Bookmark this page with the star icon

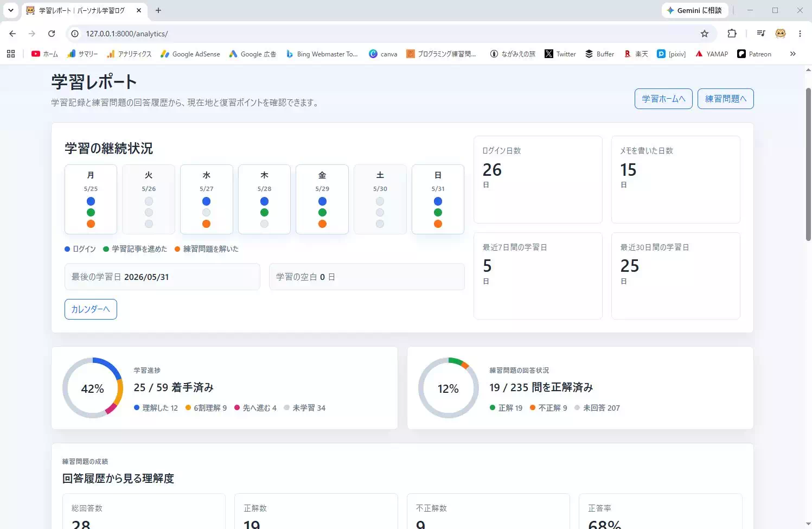pyautogui.click(x=705, y=34)
